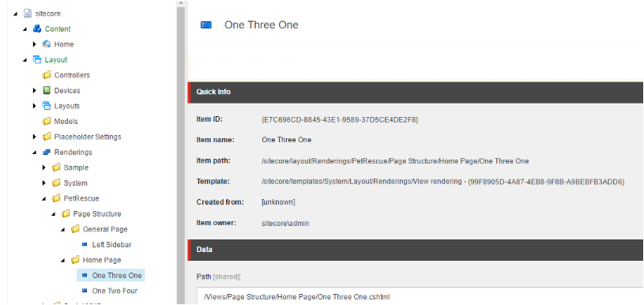This screenshot has width=644, height=305.
Task: Collapse the Content node
Action: pos(25,29)
